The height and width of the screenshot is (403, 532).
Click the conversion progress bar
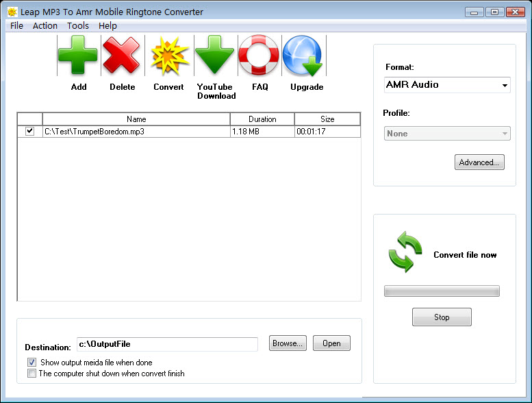pyautogui.click(x=442, y=291)
